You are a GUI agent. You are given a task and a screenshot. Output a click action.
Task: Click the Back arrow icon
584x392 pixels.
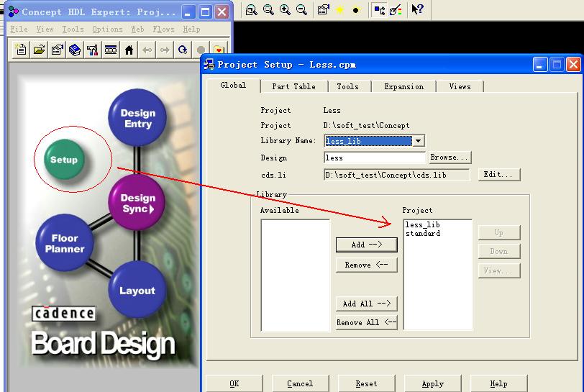click(x=147, y=50)
